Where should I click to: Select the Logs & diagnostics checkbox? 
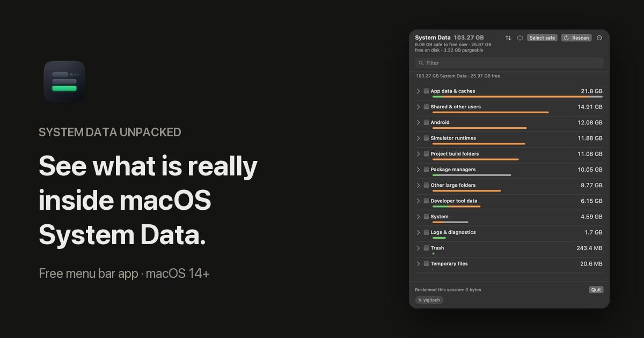tap(426, 232)
